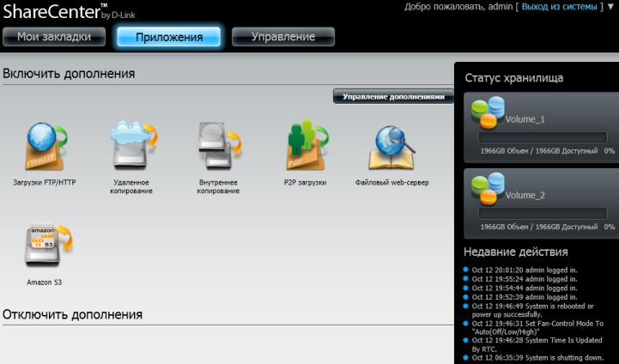Click the Включить дополнения heading
The image size is (619, 364).
click(69, 74)
